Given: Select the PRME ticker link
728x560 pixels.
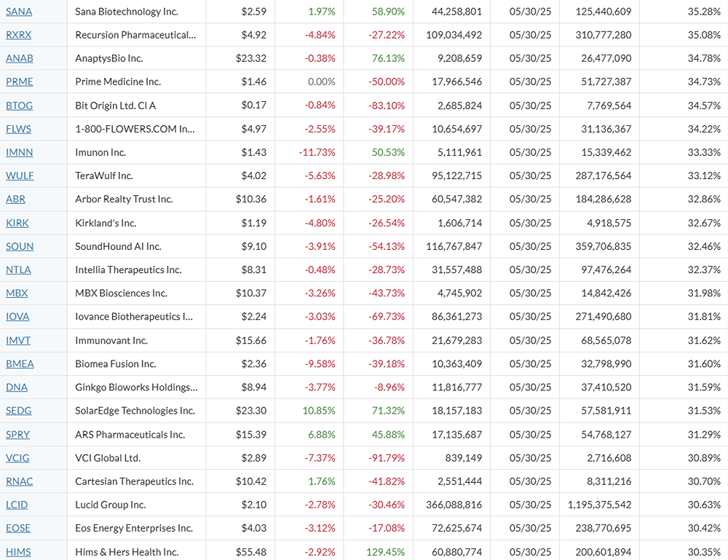Looking at the screenshot, I should click(20, 82).
